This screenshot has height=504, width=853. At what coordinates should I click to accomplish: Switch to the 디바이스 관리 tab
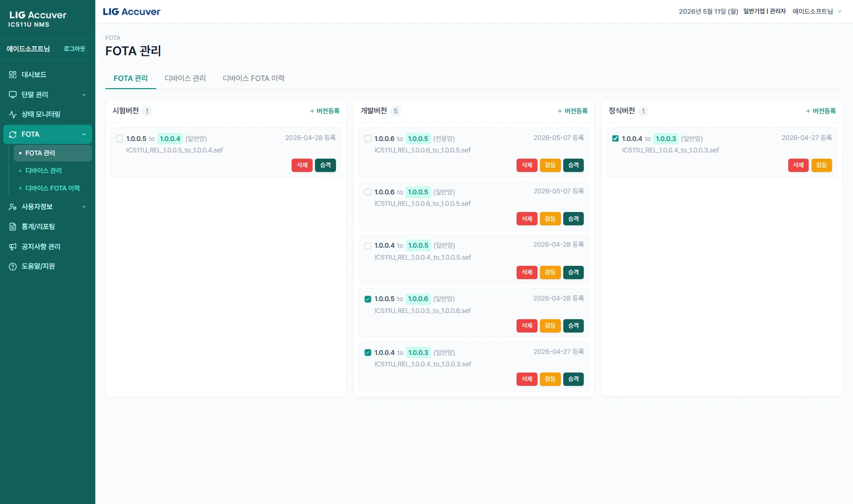185,78
